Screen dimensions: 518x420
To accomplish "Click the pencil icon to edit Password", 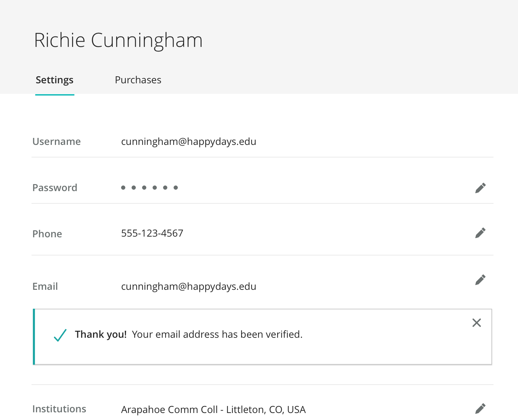I will pyautogui.click(x=480, y=188).
